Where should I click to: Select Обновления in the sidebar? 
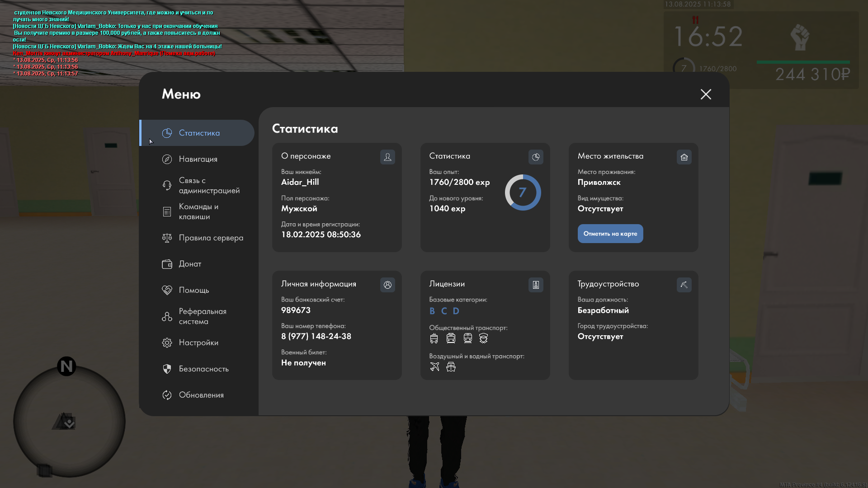201,395
